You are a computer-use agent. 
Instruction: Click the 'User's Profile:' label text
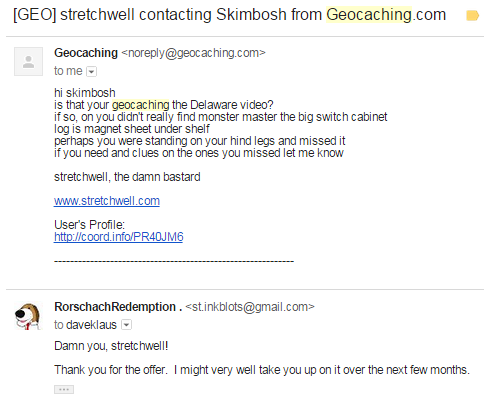(x=89, y=225)
